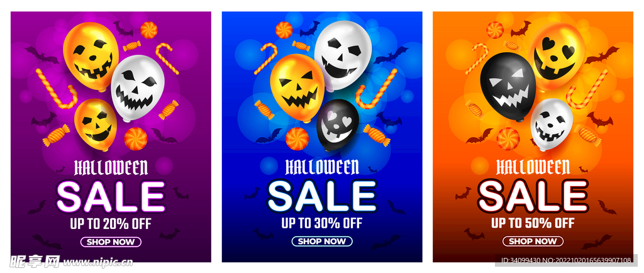Click SHOP NOW on the orange banner
This screenshot has width=644, height=273.
(x=533, y=242)
